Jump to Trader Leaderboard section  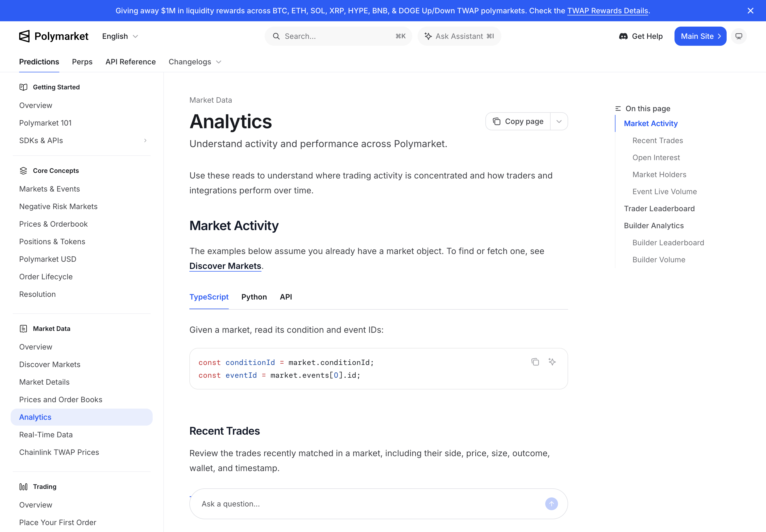659,209
